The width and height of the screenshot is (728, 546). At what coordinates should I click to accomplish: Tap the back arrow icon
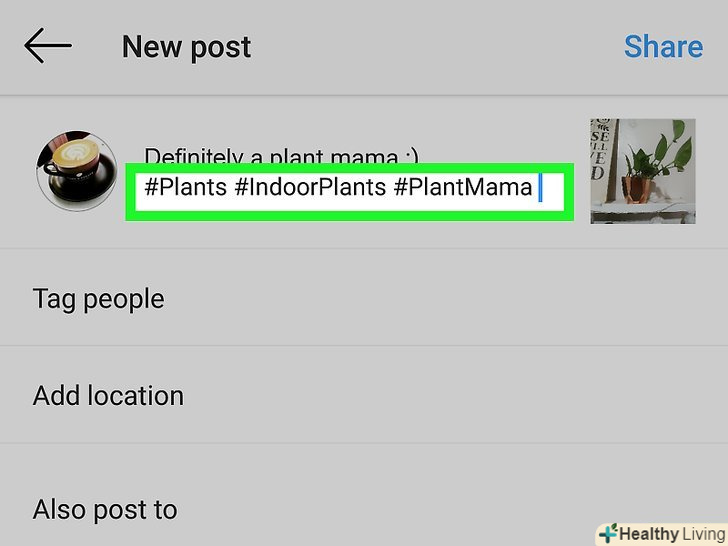[x=48, y=46]
